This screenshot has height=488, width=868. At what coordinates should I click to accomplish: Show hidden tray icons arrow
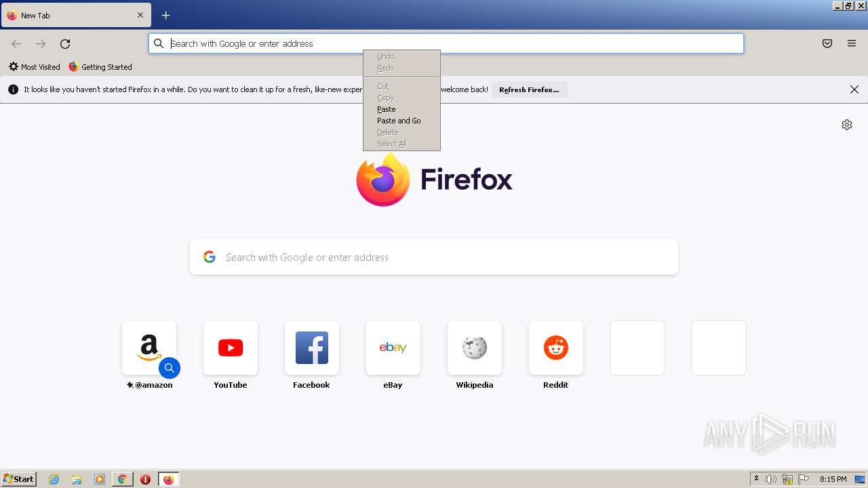point(756,479)
